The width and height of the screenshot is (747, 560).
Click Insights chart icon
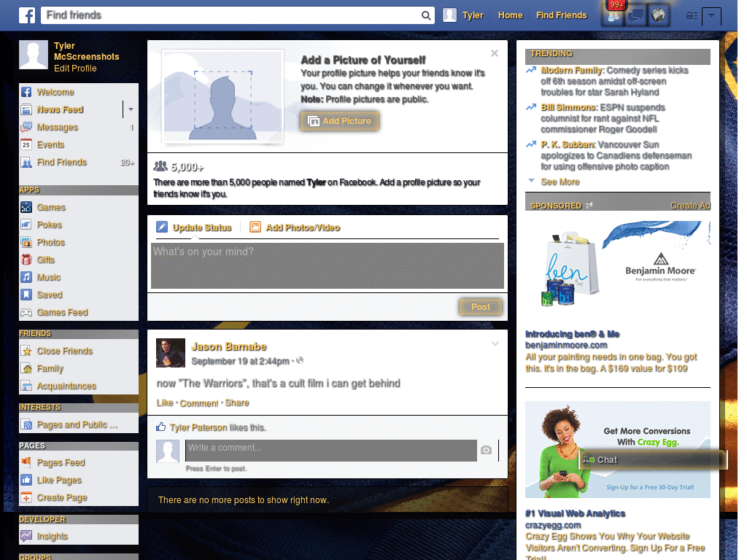click(x=26, y=536)
